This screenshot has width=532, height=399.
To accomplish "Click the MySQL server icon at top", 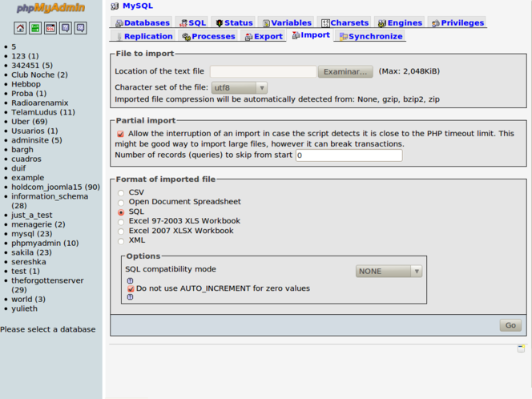I will [x=115, y=6].
